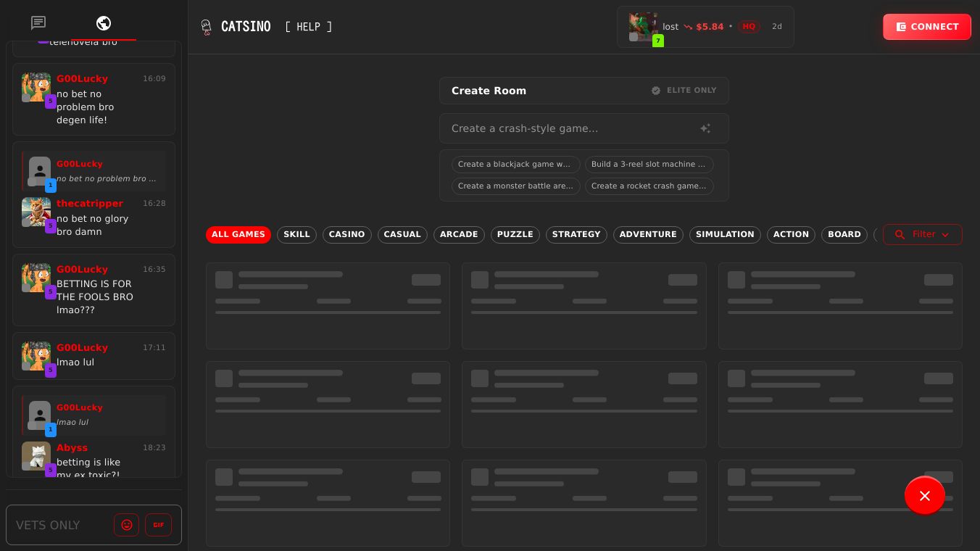The height and width of the screenshot is (551, 980).
Task: Show STRATEGY games
Action: pyautogui.click(x=576, y=235)
